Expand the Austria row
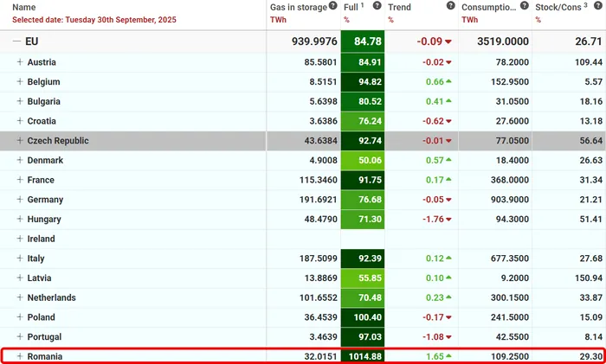 pos(20,63)
